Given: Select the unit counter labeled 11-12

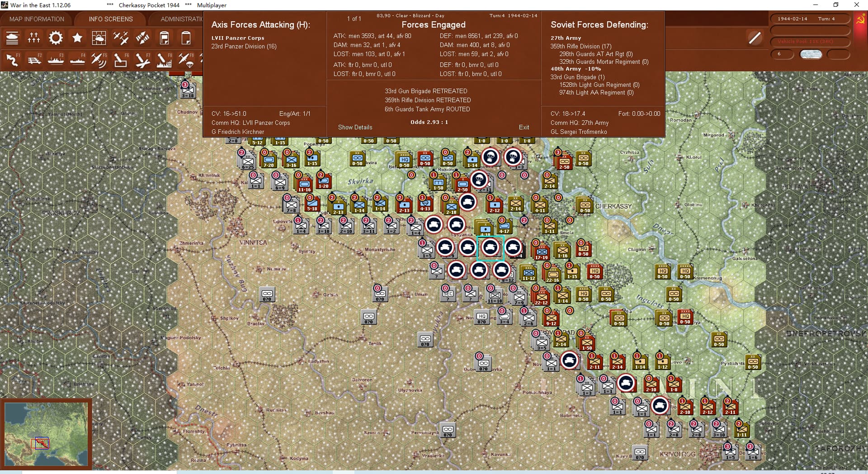Looking at the screenshot, I should click(529, 273).
